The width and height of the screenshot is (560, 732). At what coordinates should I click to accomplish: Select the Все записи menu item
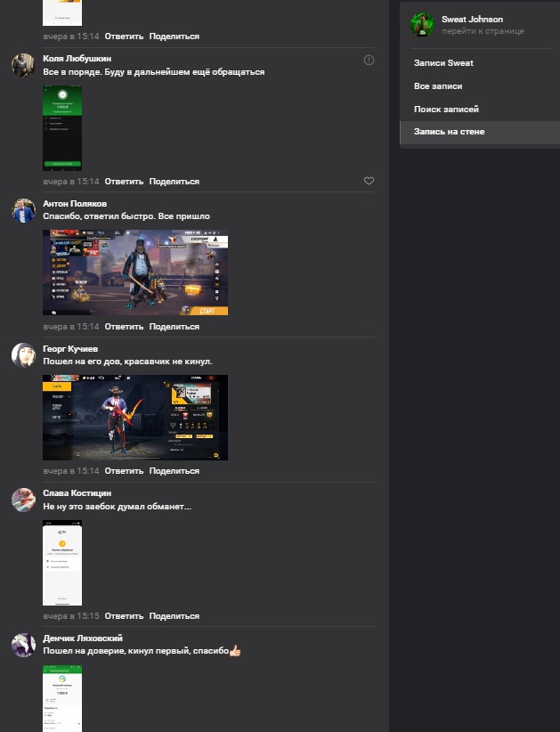point(437,86)
